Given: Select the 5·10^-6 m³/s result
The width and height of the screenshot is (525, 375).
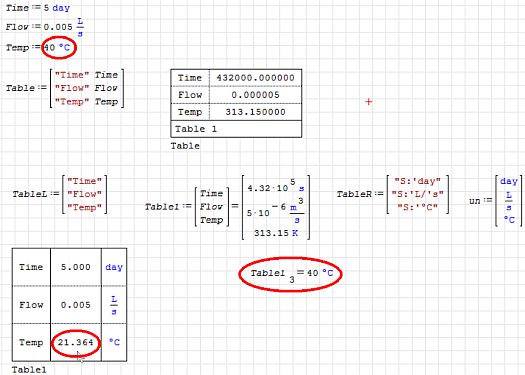Looking at the screenshot, I should (x=276, y=210).
